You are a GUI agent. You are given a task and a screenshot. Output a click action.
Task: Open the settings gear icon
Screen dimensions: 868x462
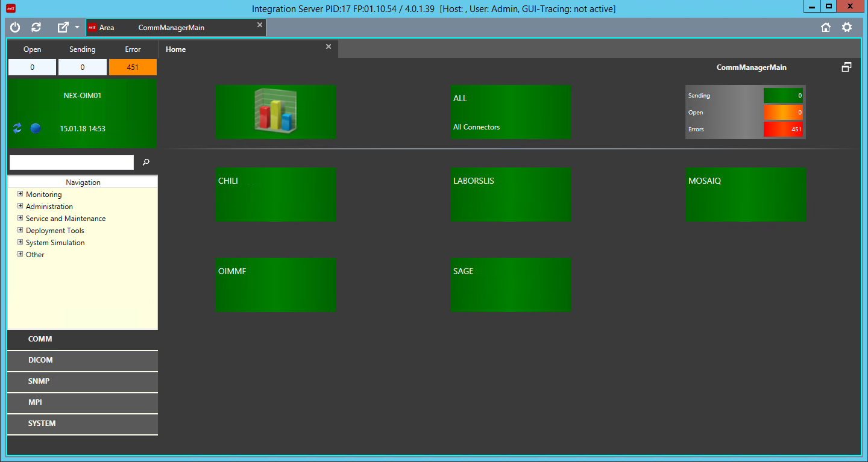click(847, 27)
